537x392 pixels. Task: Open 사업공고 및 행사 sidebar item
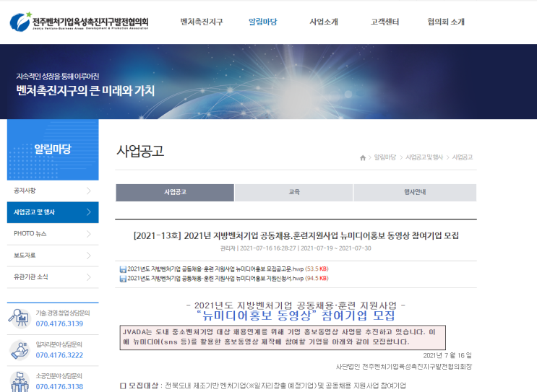coord(53,212)
